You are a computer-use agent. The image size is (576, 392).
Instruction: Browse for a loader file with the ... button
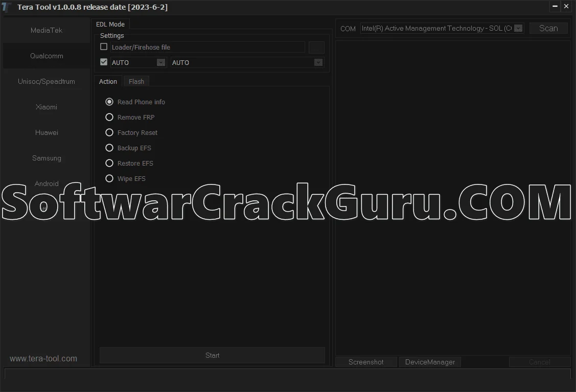(316, 48)
